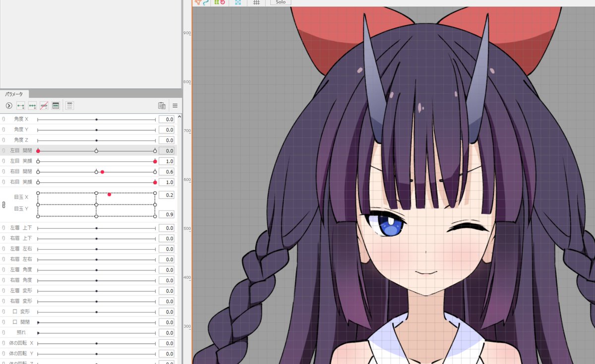Click the 左眉 上下 value field
The height and width of the screenshot is (364, 595).
click(x=167, y=228)
